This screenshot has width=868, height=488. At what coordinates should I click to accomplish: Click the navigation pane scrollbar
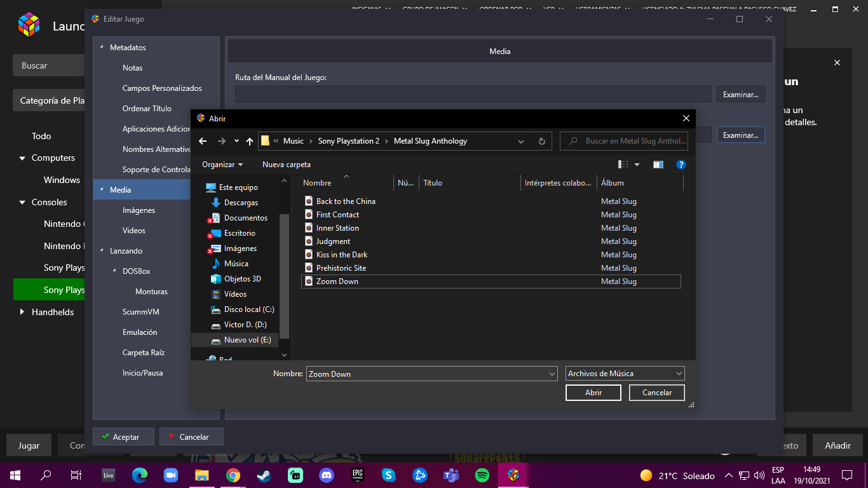click(x=285, y=276)
